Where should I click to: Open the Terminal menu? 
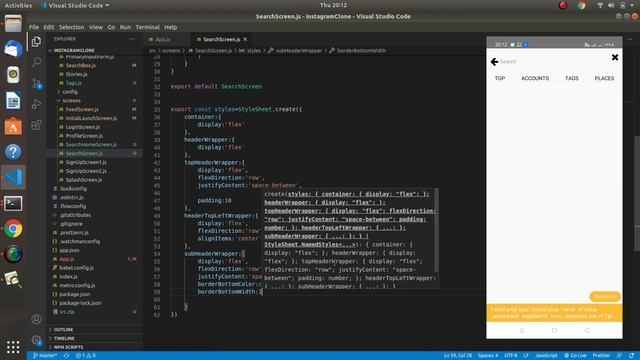coord(147,27)
